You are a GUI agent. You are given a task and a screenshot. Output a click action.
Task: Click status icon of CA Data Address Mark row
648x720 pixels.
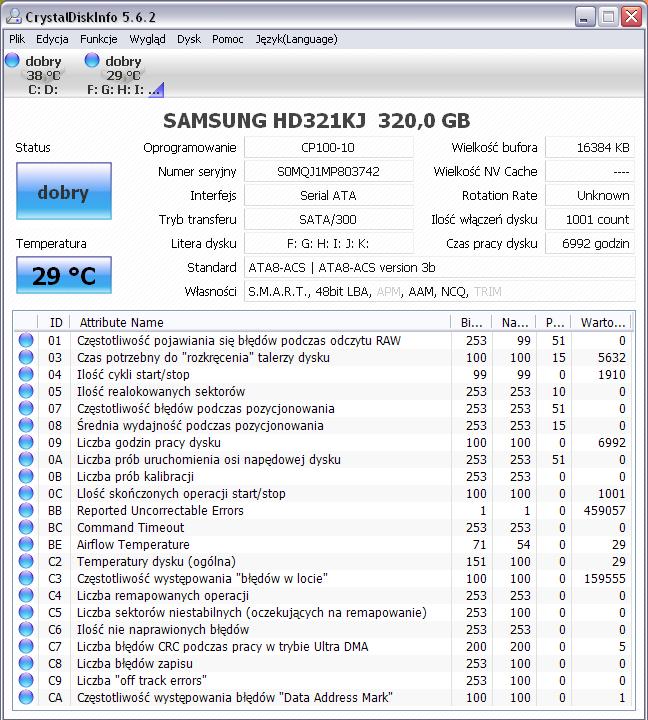[x=26, y=697]
